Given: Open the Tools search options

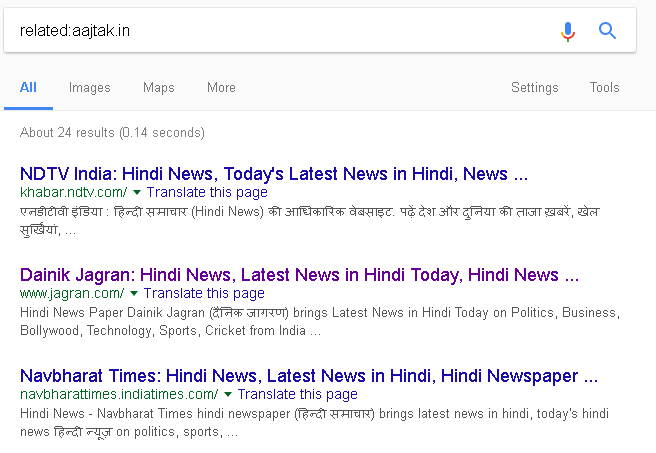Looking at the screenshot, I should coord(604,88).
